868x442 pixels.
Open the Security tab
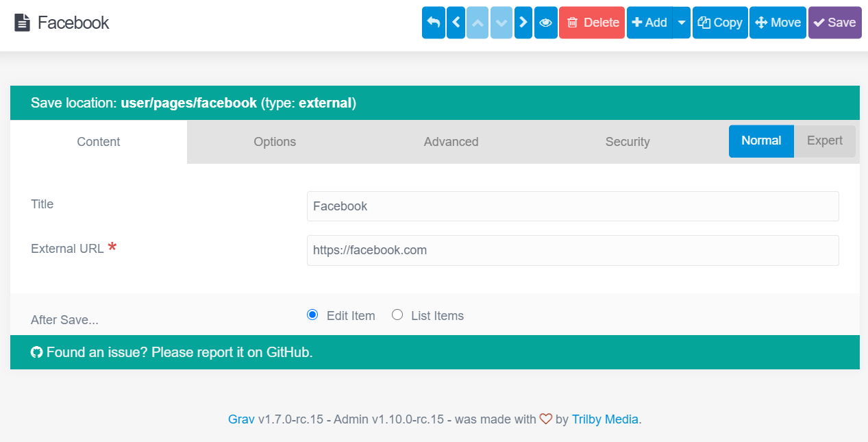(628, 142)
